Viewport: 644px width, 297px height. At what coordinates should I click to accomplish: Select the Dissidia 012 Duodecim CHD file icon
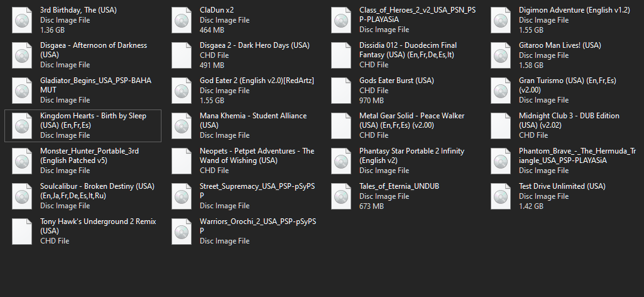click(341, 55)
